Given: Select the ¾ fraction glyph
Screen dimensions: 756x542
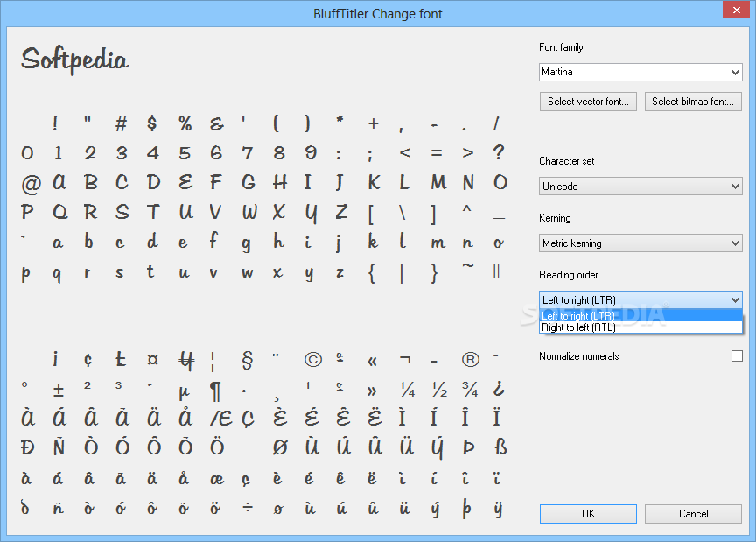Looking at the screenshot, I should click(x=470, y=389).
